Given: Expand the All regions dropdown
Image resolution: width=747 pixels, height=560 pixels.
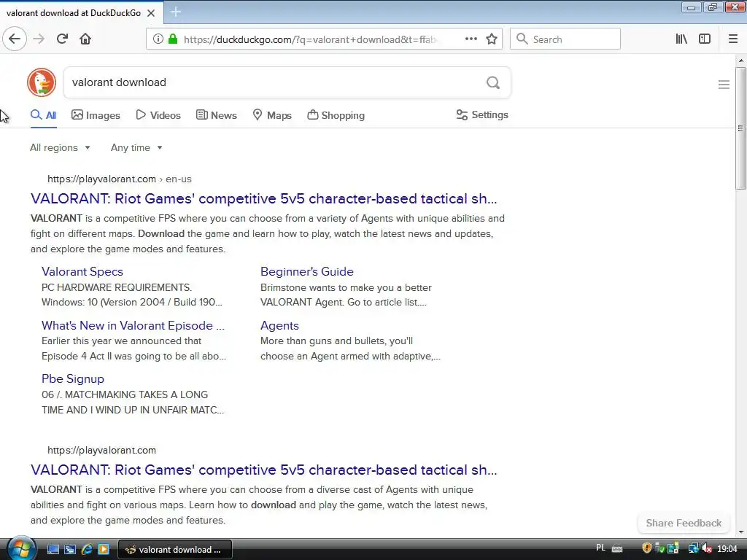Looking at the screenshot, I should [x=60, y=147].
